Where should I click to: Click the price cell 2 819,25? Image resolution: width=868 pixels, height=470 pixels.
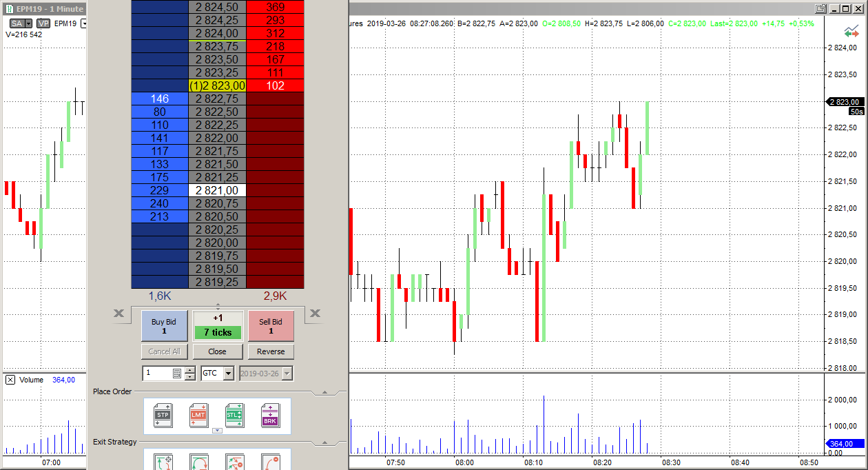point(217,283)
